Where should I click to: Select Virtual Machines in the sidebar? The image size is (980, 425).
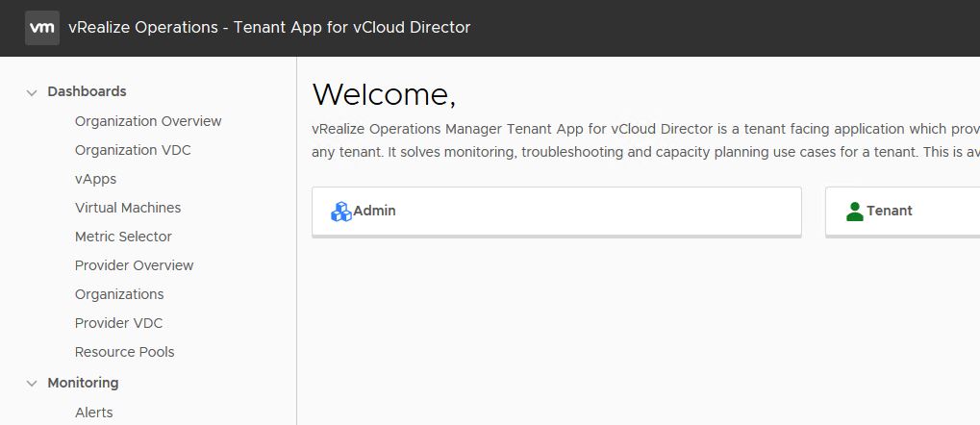[x=128, y=208]
